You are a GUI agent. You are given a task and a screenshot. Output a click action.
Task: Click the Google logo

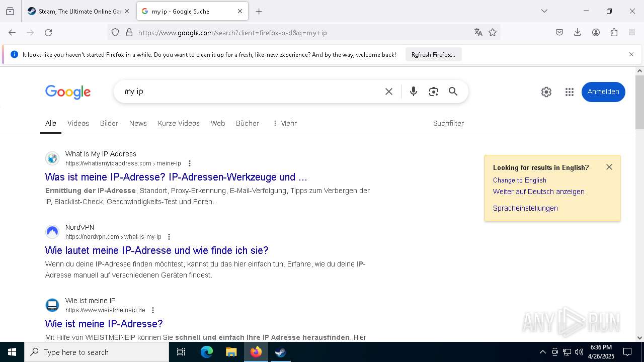coord(68,92)
